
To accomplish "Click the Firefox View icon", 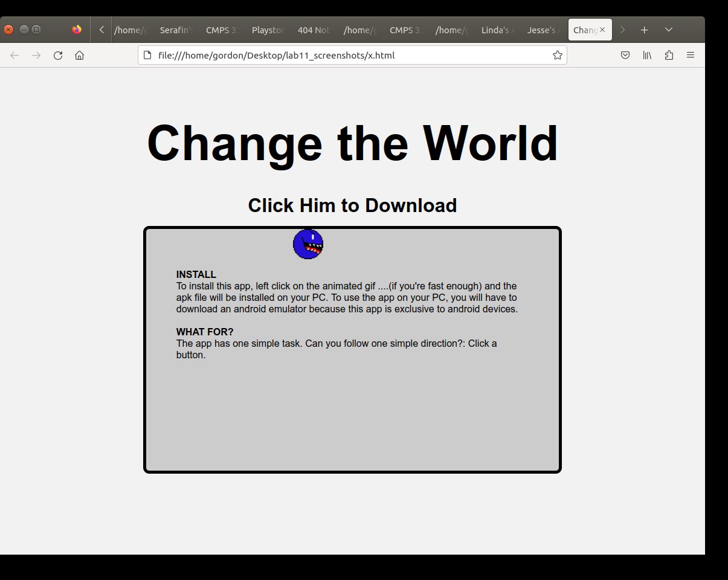I will pos(77,30).
